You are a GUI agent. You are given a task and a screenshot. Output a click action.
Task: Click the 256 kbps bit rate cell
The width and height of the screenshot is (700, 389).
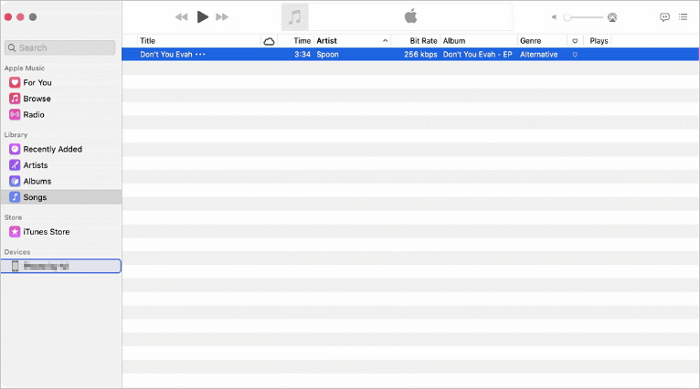coord(421,54)
